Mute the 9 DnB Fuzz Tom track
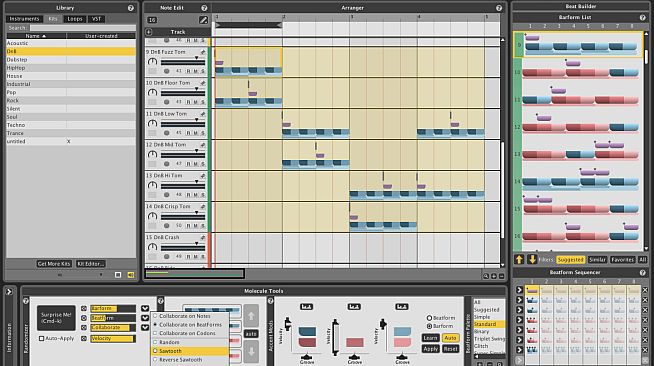Image resolution: width=654 pixels, height=366 pixels. pos(195,71)
